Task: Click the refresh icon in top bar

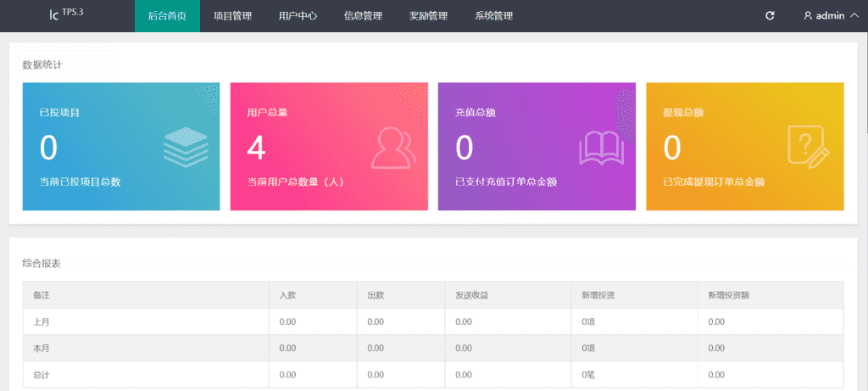Action: click(x=770, y=16)
